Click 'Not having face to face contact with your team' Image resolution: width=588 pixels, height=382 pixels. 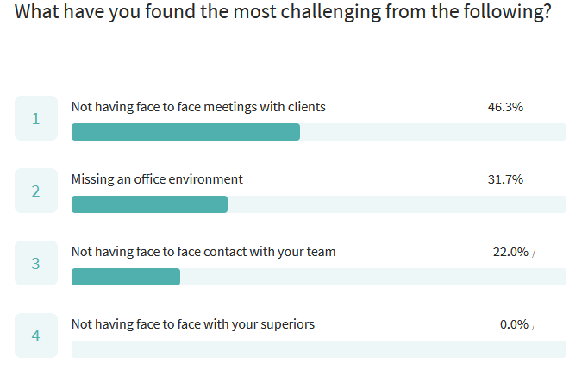point(203,252)
